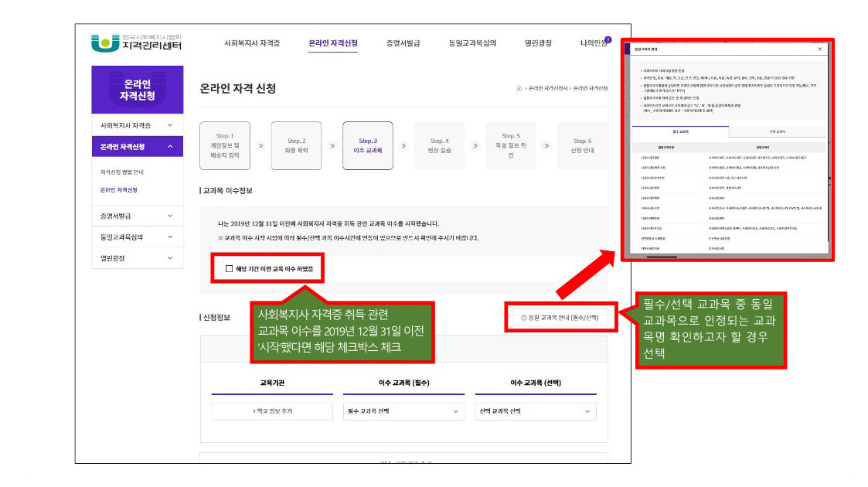Click the 자격관리센터 logo at top left
868x487 pixels.
136,43
